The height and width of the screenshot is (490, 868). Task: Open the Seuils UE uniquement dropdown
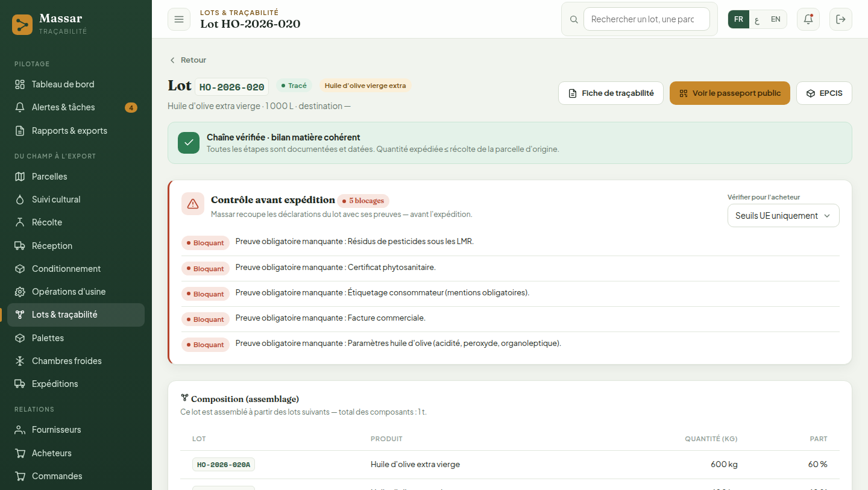point(783,216)
